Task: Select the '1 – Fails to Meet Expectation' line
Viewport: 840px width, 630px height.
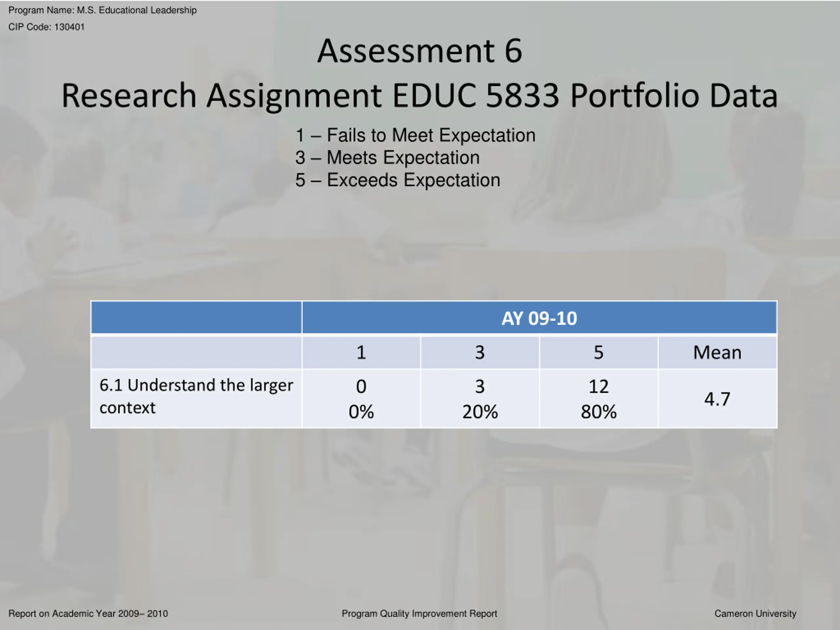Action: (x=415, y=135)
